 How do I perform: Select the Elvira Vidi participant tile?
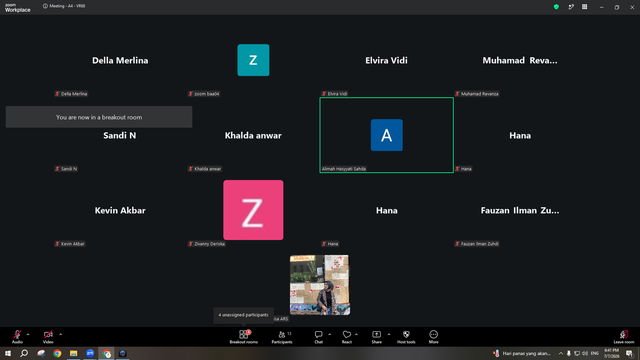pos(386,60)
